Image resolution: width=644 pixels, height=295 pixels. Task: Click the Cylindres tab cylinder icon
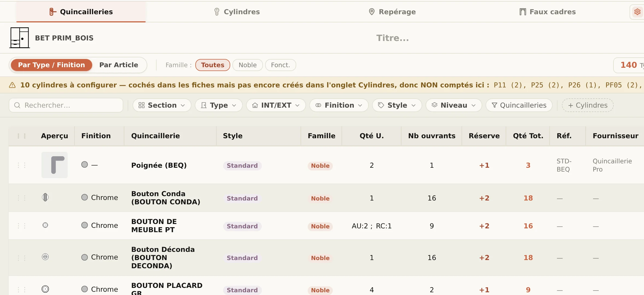(x=217, y=12)
